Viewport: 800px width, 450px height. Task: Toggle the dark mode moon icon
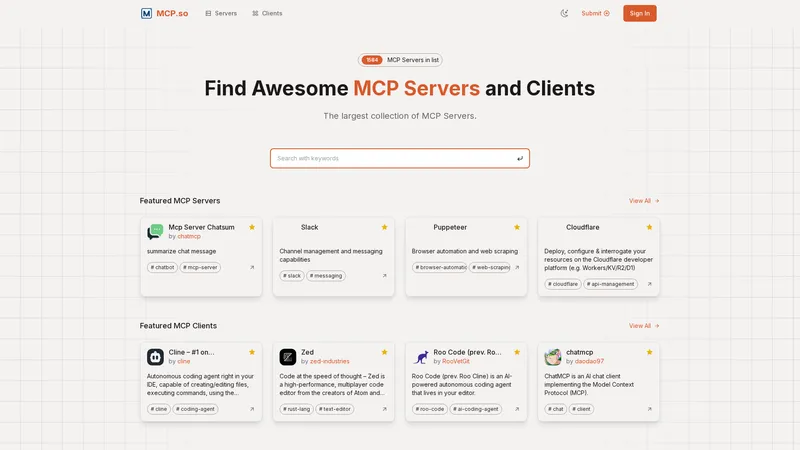564,13
